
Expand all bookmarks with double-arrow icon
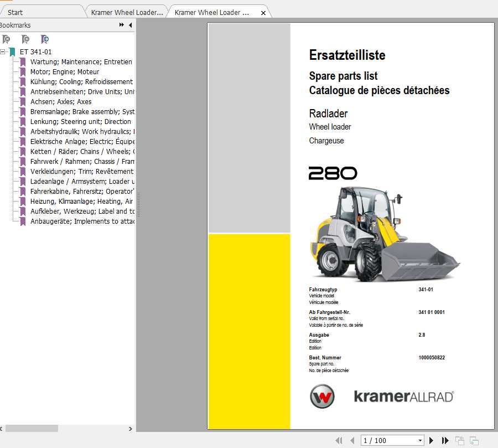[121, 25]
